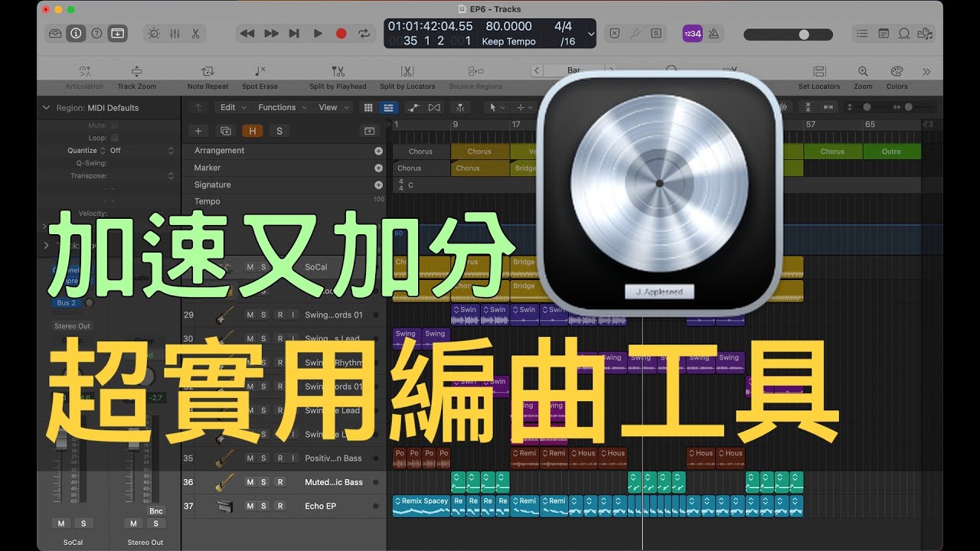980x551 pixels.
Task: Toggle Solo S button in control bar
Action: (x=656, y=34)
